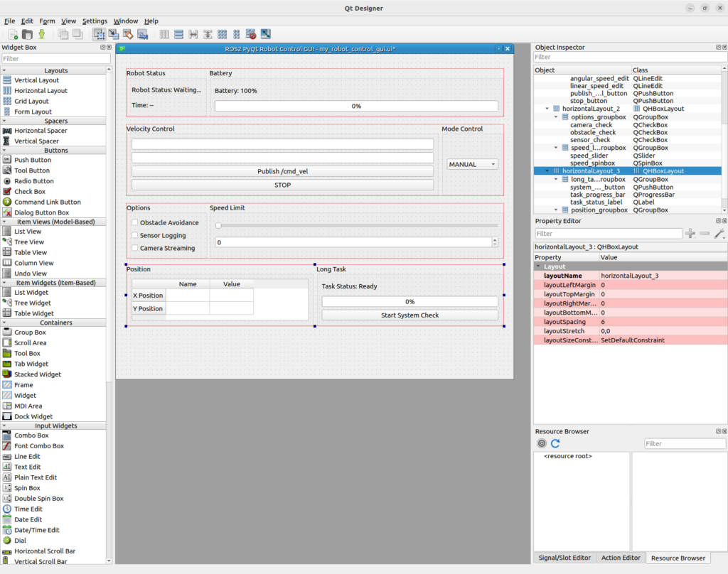
Task: Click the Object Inspector filter field
Action: (x=630, y=57)
